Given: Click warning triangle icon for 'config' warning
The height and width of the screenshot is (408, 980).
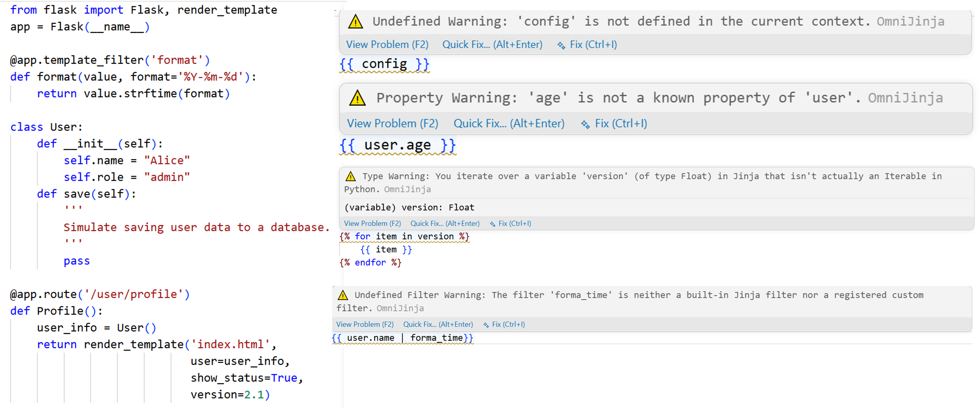Looking at the screenshot, I should point(355,22).
